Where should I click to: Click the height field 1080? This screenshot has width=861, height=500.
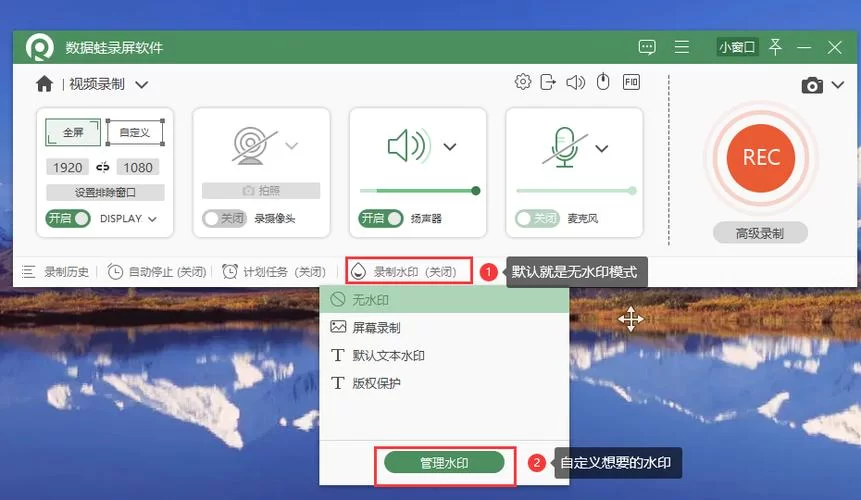tap(138, 167)
